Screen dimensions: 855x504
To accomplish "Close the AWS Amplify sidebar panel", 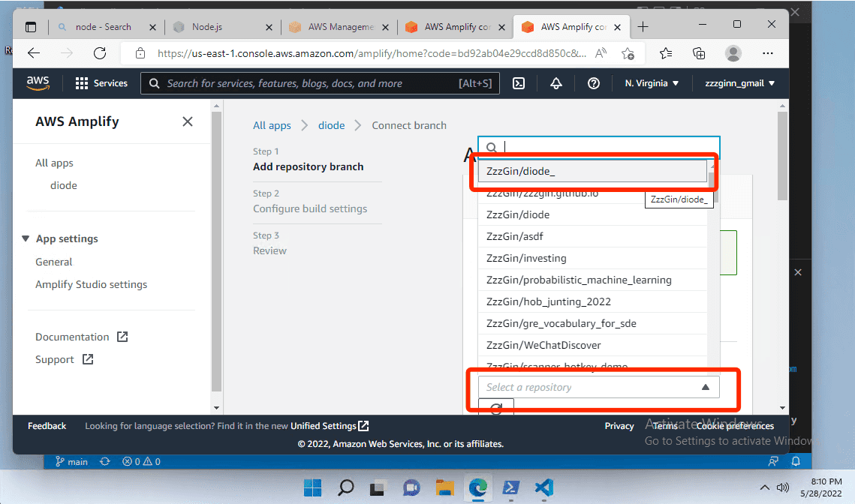I will [187, 121].
